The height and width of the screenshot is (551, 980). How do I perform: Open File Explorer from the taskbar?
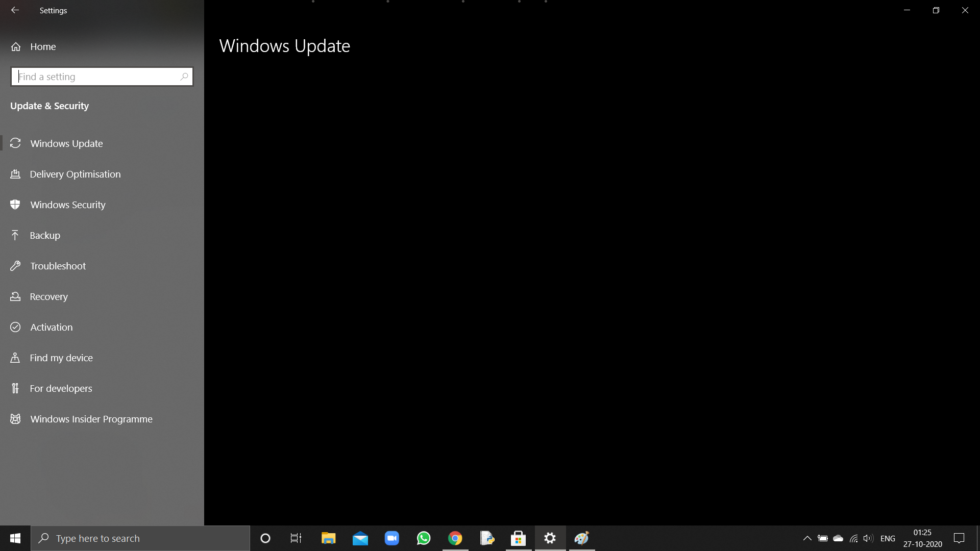[328, 538]
